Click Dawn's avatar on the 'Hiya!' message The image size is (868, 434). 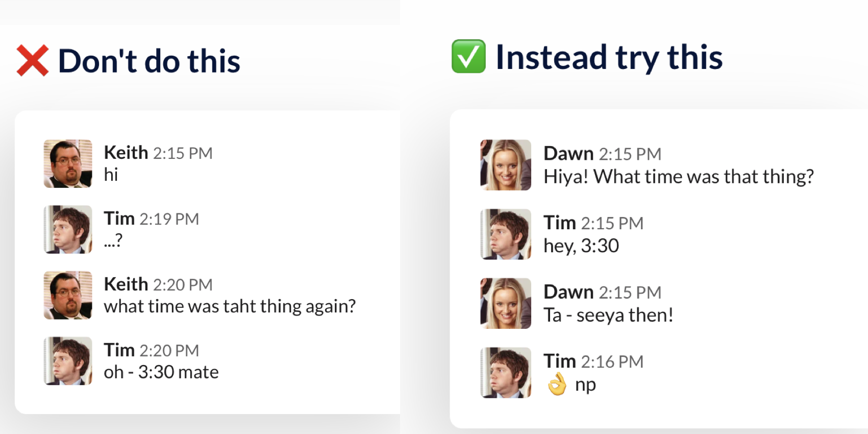506,165
